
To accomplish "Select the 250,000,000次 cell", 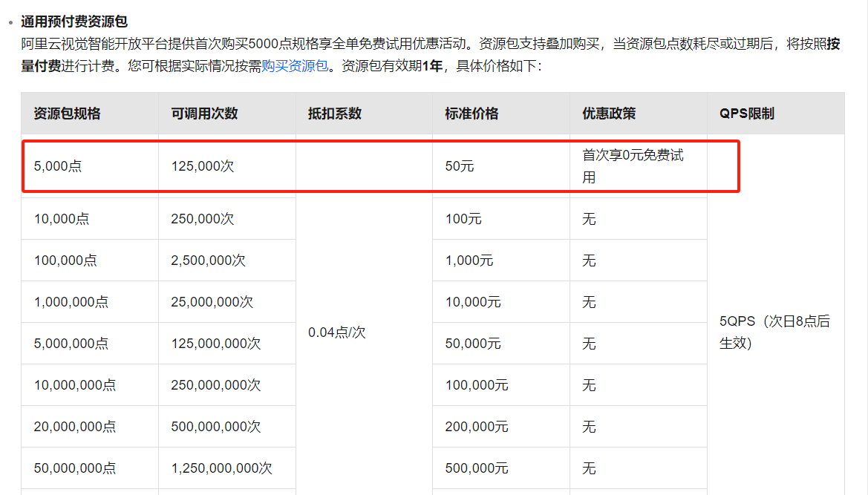I will pos(227,384).
